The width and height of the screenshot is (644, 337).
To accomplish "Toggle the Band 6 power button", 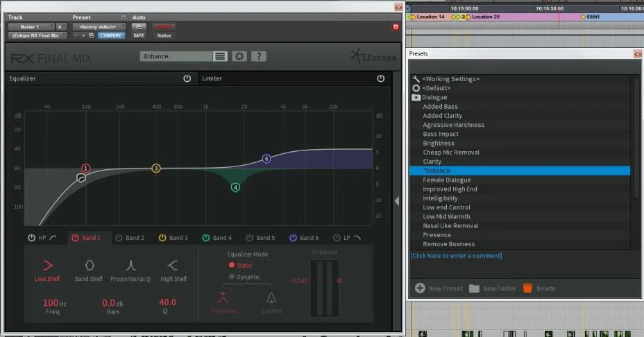I will pos(293,238).
